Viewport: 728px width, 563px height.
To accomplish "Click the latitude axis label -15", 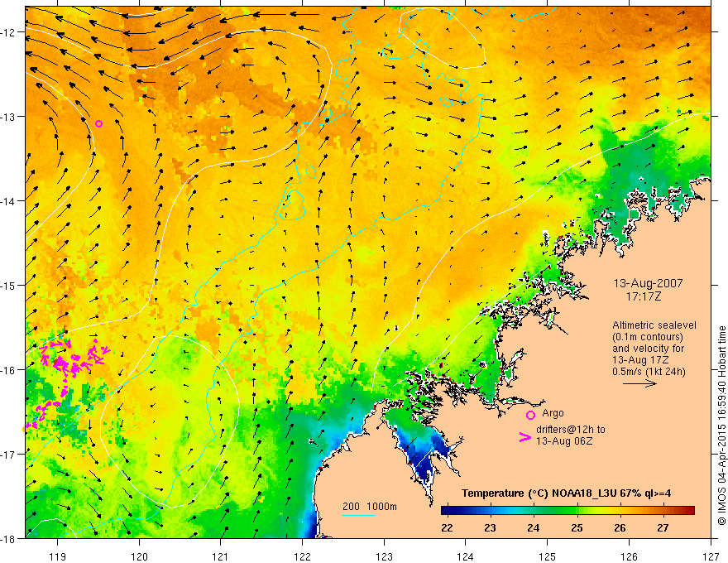I will pyautogui.click(x=9, y=286).
